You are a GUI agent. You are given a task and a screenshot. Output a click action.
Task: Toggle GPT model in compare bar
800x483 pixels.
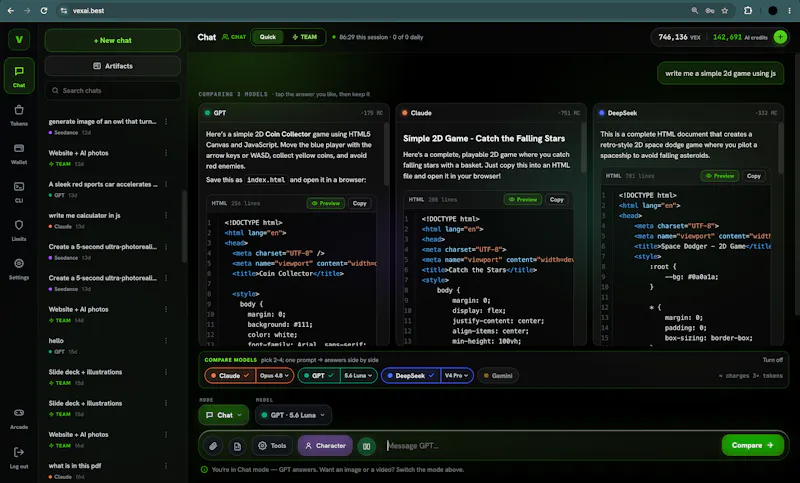(x=319, y=375)
